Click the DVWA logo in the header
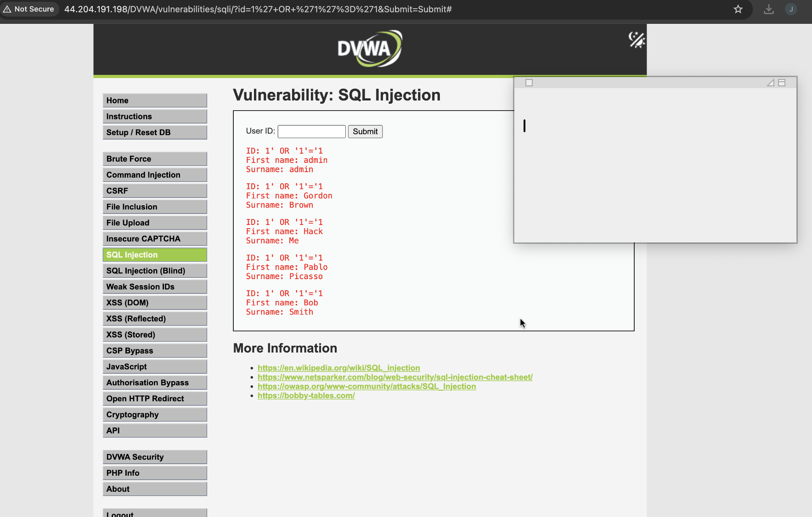This screenshot has width=812, height=517. [370, 49]
